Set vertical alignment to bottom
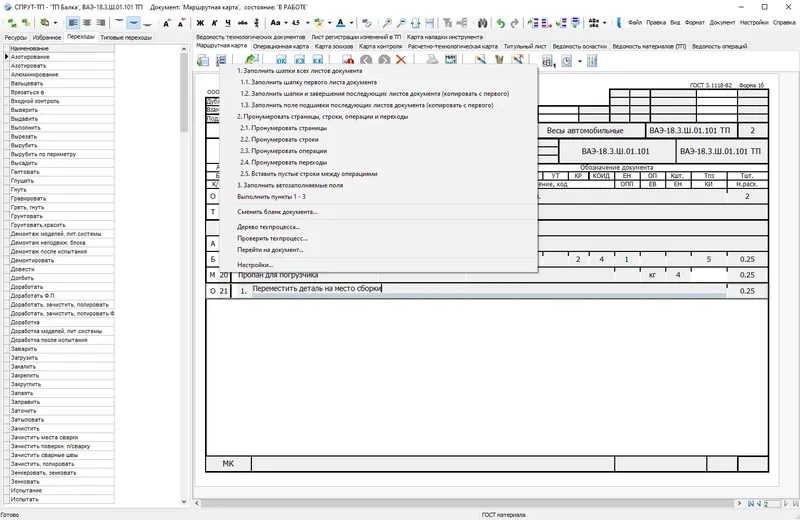This screenshot has height=520, width=800. [x=147, y=23]
